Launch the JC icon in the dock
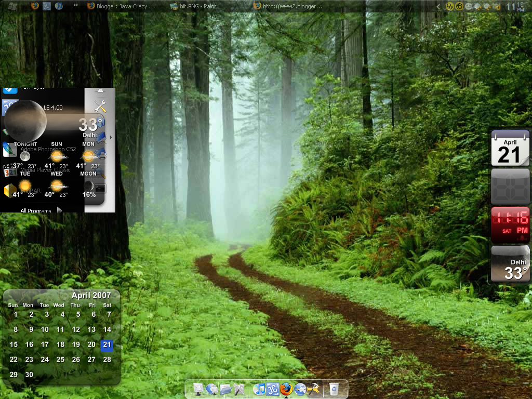 [273, 389]
